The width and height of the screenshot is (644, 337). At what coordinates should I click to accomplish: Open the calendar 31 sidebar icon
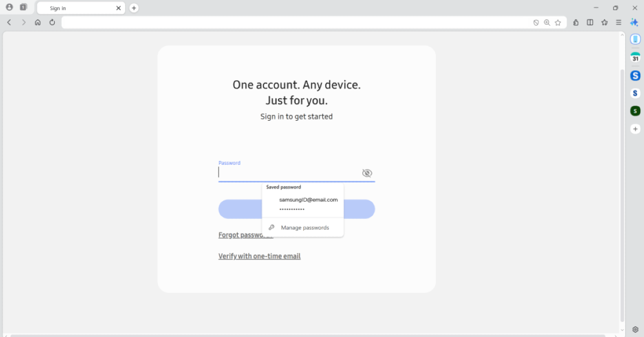[x=635, y=58]
